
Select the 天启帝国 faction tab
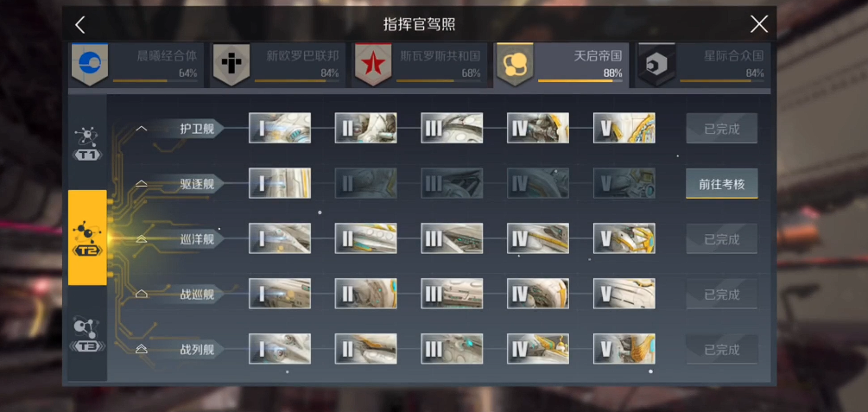coord(561,65)
